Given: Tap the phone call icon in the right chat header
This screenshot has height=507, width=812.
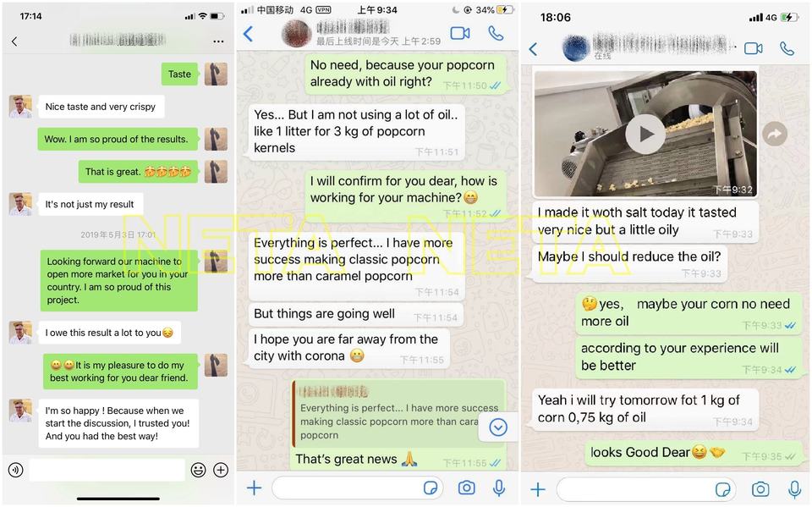Looking at the screenshot, I should pos(787,49).
